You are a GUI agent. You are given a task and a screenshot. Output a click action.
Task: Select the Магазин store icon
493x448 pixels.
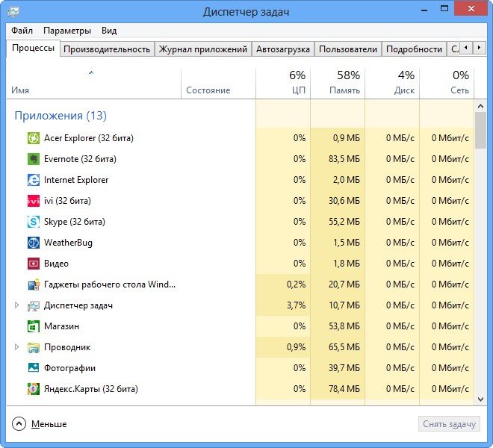pos(34,326)
